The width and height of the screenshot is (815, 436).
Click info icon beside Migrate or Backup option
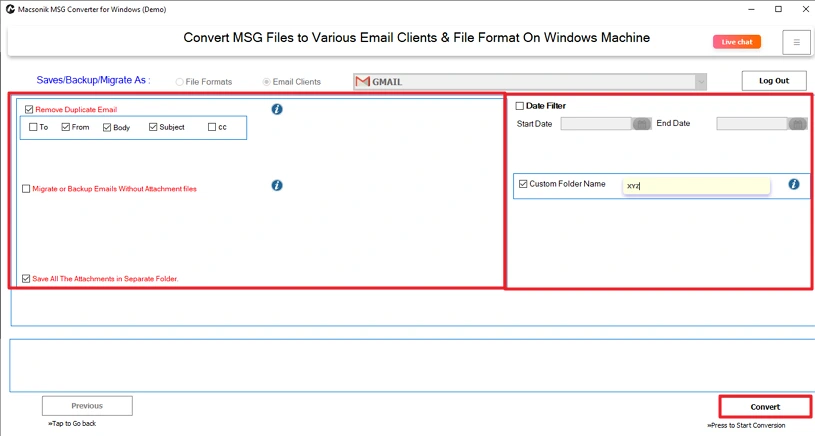coord(277,185)
